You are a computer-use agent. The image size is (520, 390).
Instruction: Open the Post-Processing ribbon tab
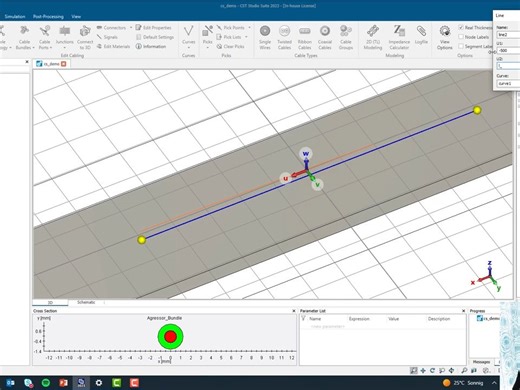tap(48, 16)
